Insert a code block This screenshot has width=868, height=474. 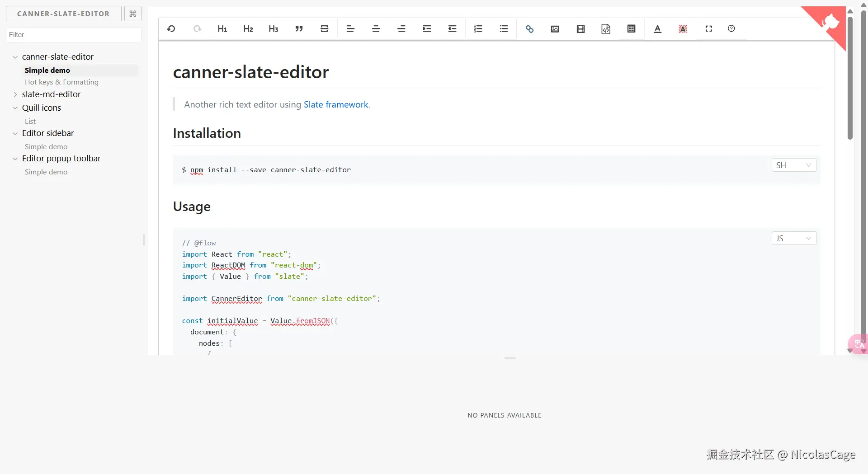[606, 29]
